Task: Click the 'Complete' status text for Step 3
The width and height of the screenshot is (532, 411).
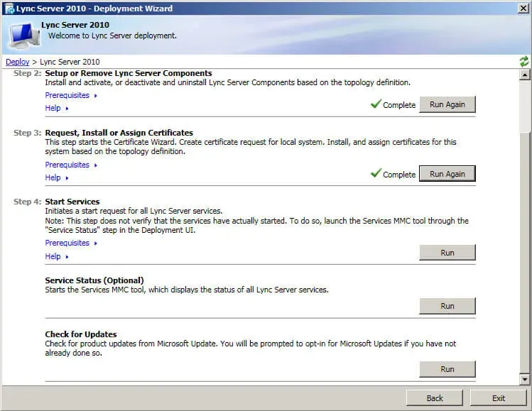Action: point(399,175)
